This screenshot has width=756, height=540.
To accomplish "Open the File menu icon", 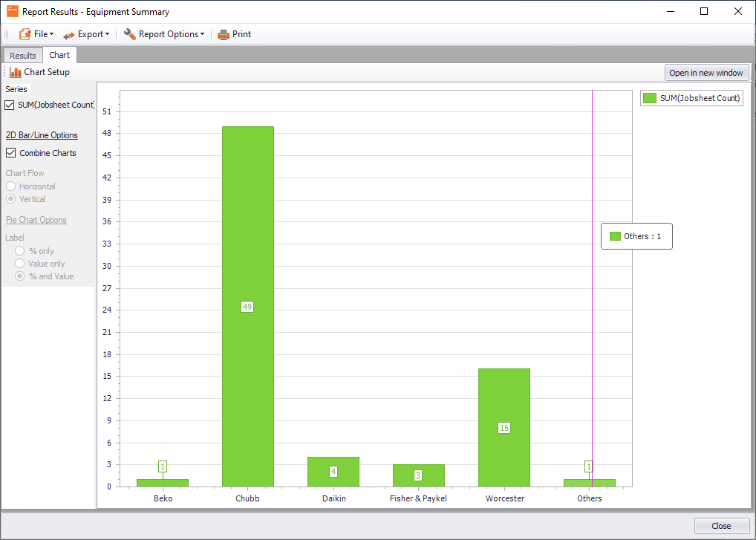I will (25, 34).
